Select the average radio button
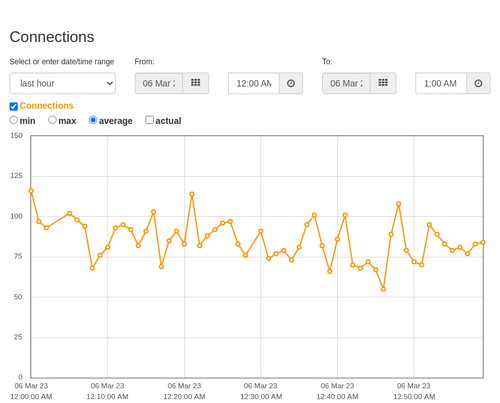Viewport: 500px width, 403px height. (x=93, y=120)
